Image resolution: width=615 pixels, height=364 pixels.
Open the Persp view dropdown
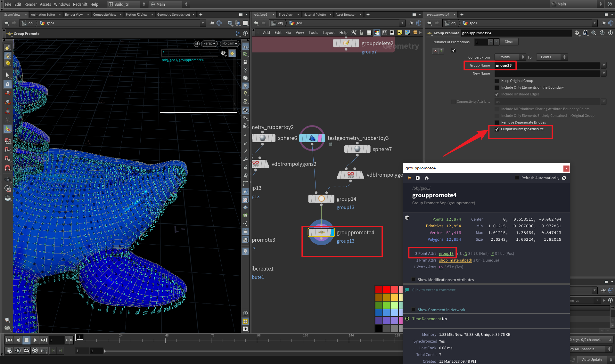209,43
